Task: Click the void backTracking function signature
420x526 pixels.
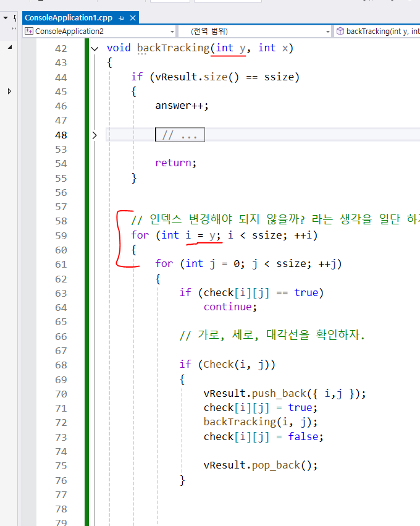Action: coord(200,48)
